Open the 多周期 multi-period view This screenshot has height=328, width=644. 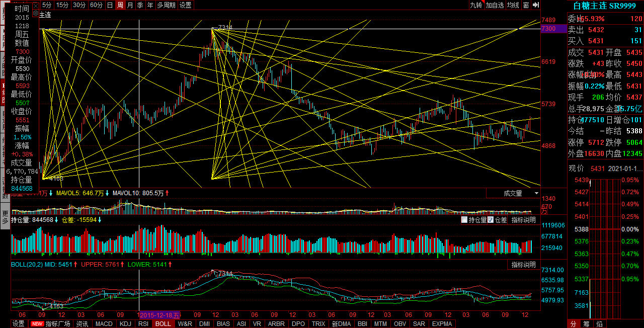coord(166,5)
